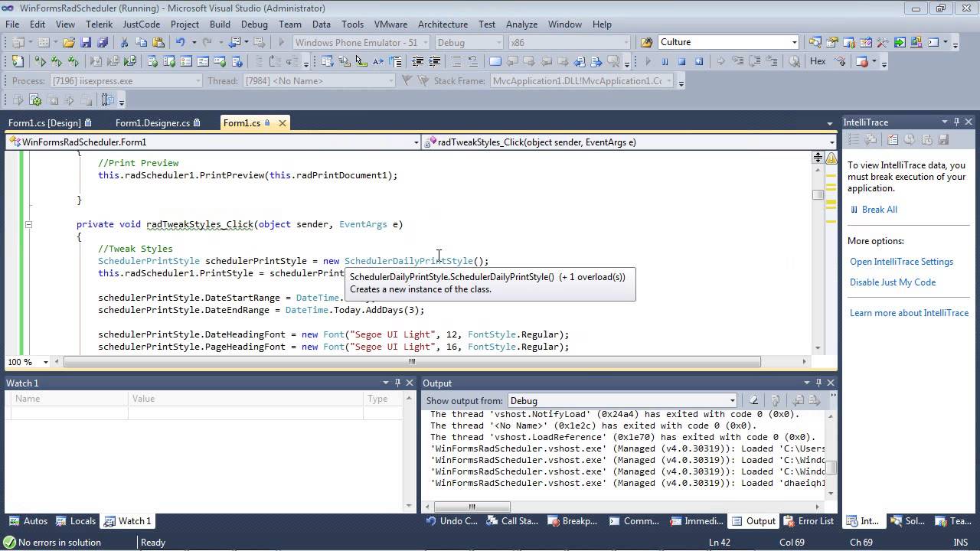The width and height of the screenshot is (980, 551).
Task: Open the JustCode menu
Action: click(x=142, y=24)
